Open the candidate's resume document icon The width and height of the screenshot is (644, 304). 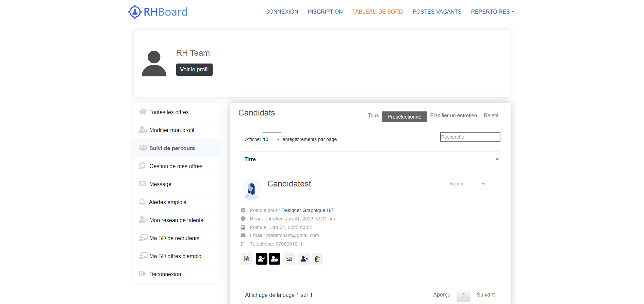coord(247,259)
